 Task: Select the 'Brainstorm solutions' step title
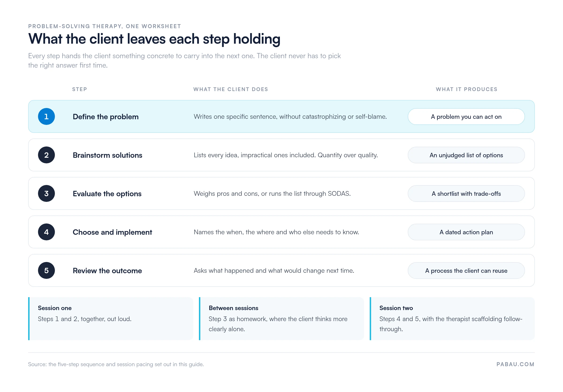(x=107, y=155)
